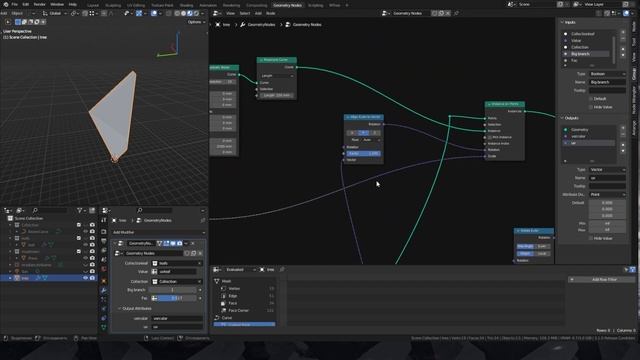Click the Name field showing Big branch
The height and width of the screenshot is (360, 640).
(607, 82)
